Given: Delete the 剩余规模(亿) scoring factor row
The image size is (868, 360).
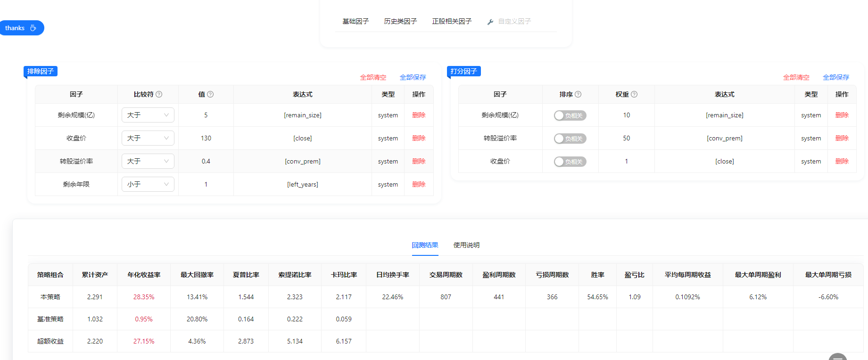Looking at the screenshot, I should pos(842,115).
